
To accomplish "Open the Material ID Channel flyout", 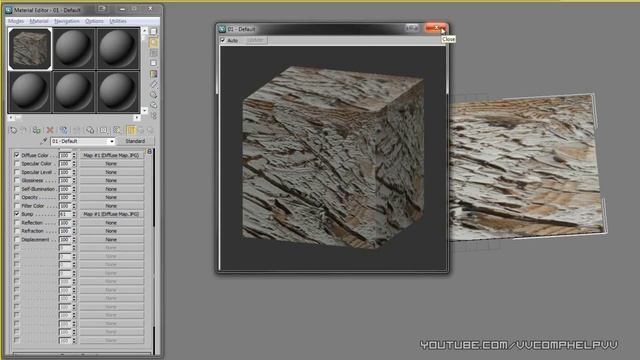I will pyautogui.click(x=103, y=130).
